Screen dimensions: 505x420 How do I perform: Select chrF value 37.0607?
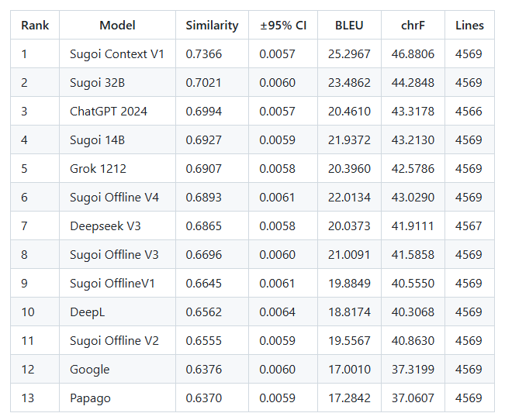click(x=413, y=398)
